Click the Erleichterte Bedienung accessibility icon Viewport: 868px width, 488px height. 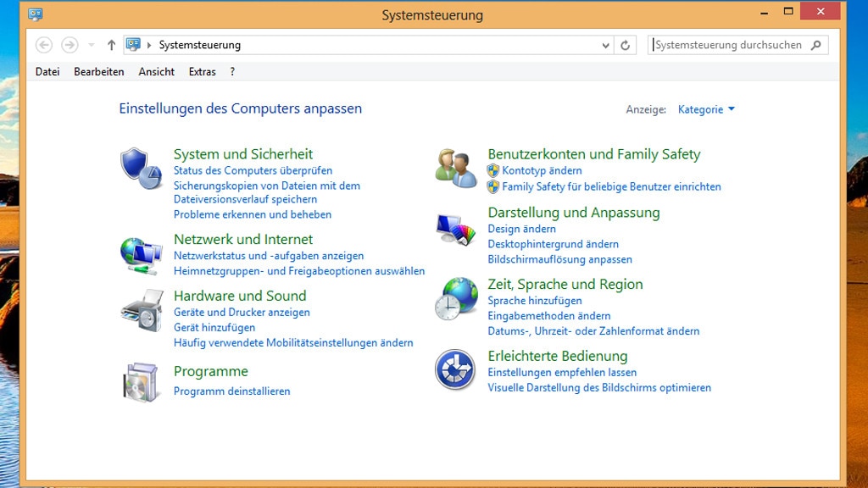click(456, 370)
